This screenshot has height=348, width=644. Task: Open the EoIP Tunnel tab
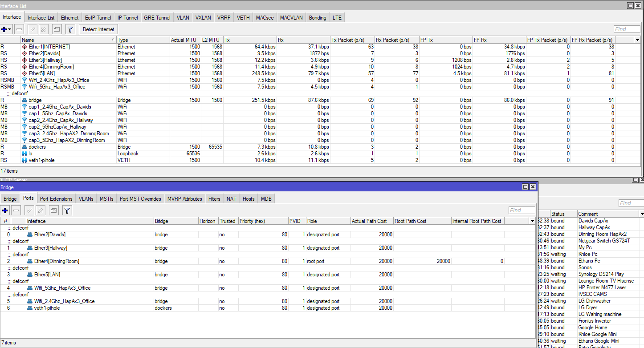98,18
